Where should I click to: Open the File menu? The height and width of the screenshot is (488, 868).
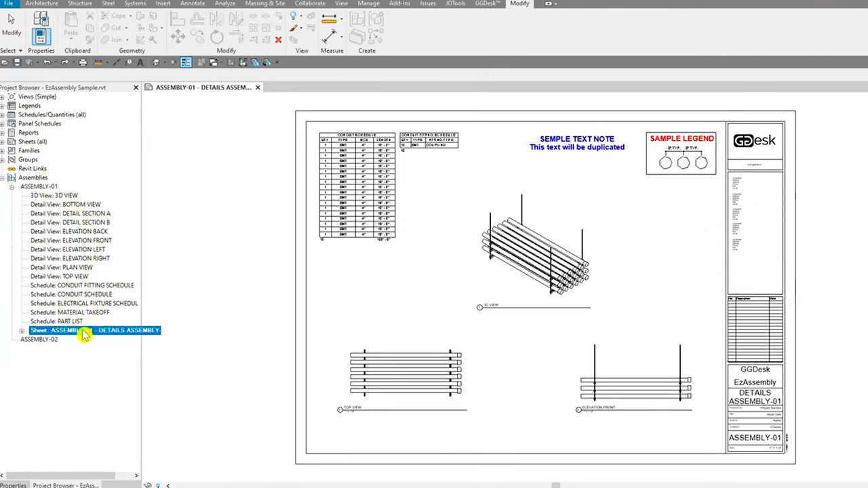click(8, 3)
